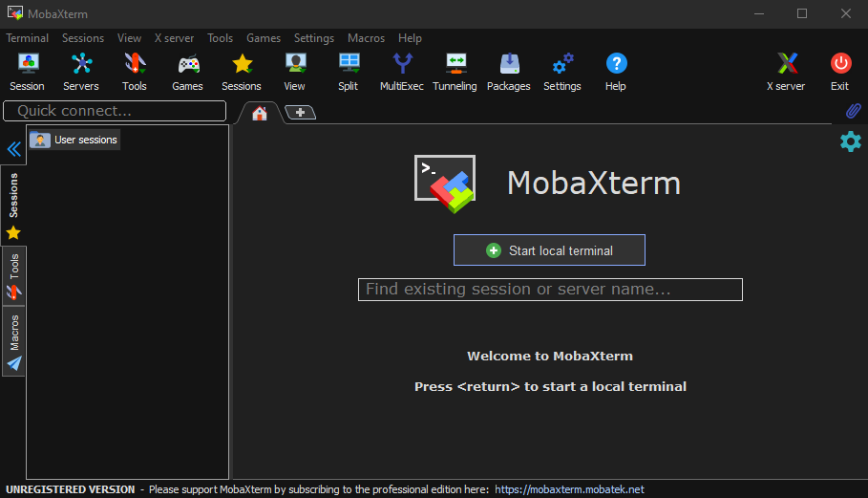Open the Tools menu in menu bar
Viewport: 868px width, 498px height.
pyautogui.click(x=220, y=38)
